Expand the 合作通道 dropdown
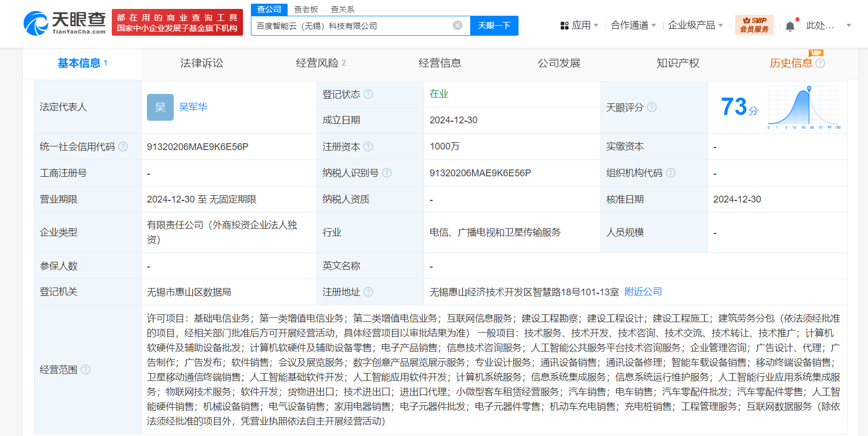The width and height of the screenshot is (868, 436). point(653,25)
